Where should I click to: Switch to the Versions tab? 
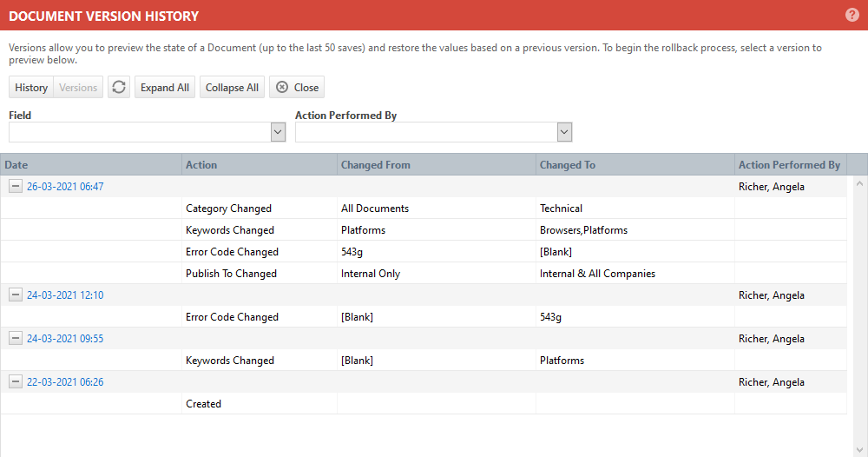(x=78, y=87)
